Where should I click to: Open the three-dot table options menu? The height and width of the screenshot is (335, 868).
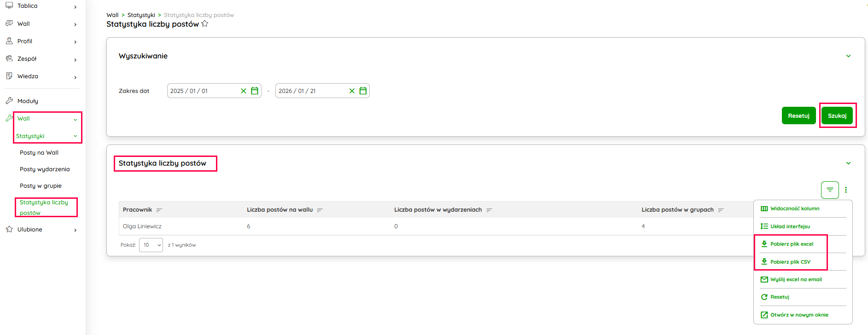846,190
